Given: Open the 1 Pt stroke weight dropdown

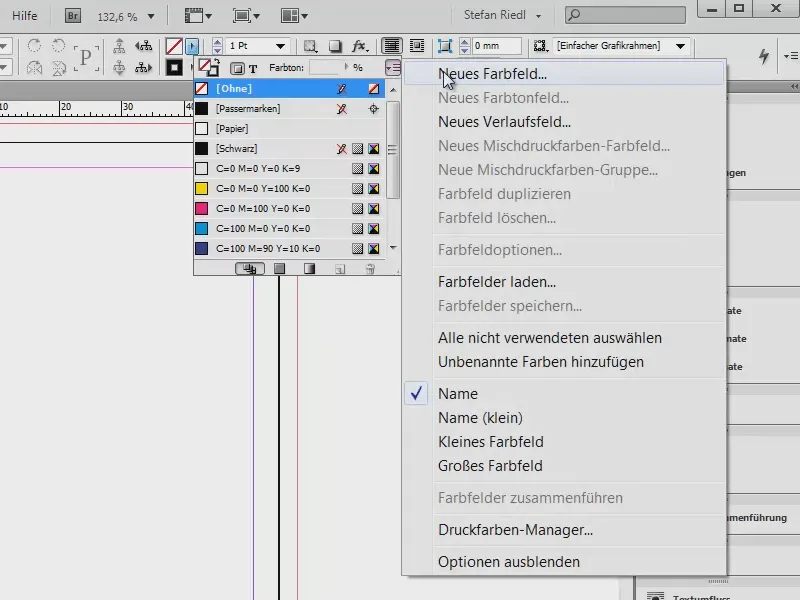Looking at the screenshot, I should point(280,46).
